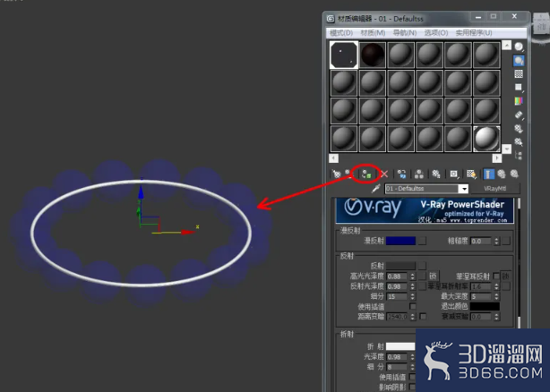The width and height of the screenshot is (550, 392).
Task: Select the first black sample slot
Action: coord(344,55)
